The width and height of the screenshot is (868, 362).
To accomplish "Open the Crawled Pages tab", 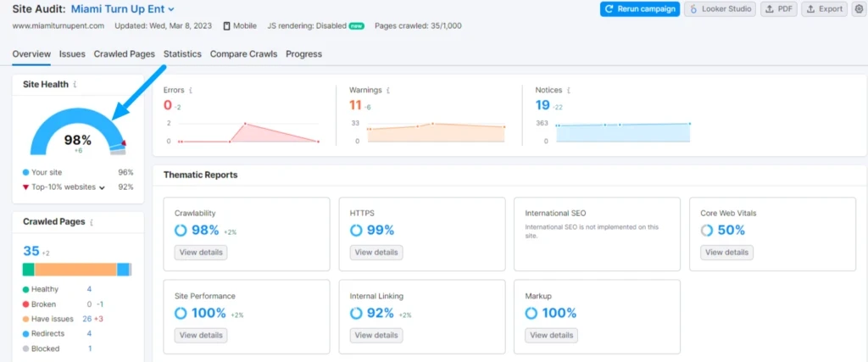I will 125,54.
